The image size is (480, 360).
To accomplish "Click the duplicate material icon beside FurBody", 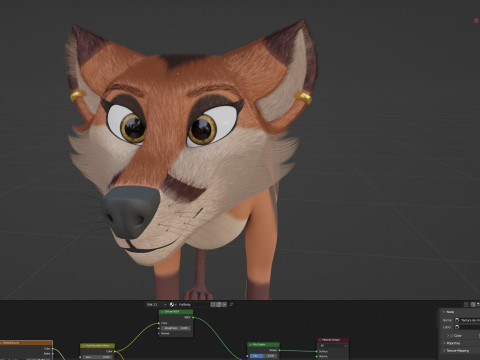I will coord(219,304).
